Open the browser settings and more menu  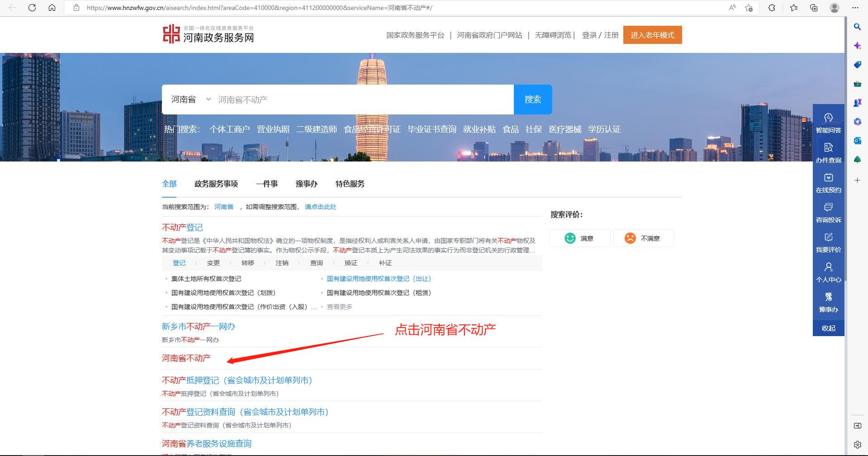click(855, 8)
